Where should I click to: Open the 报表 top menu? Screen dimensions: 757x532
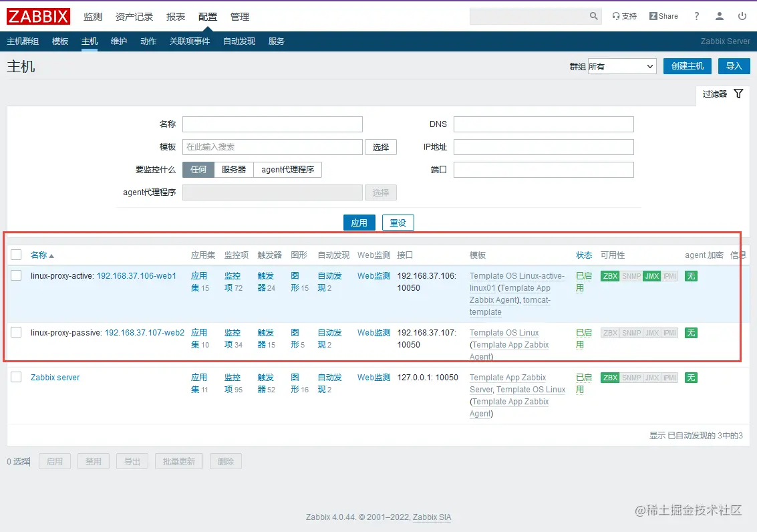click(176, 17)
